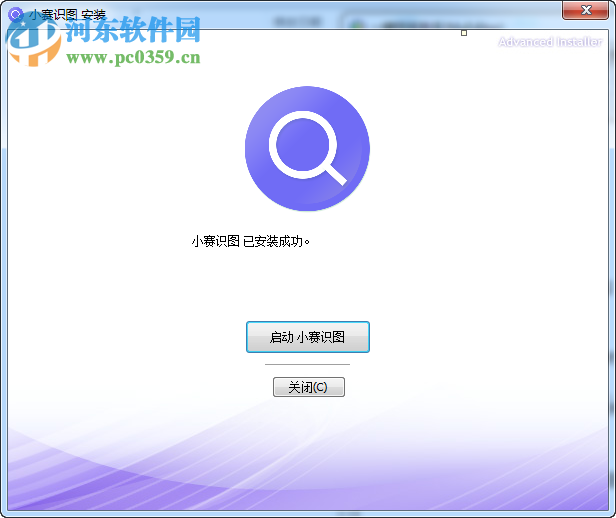Launch 小赛识图 with the 启动 button
The image size is (616, 518).
[308, 337]
